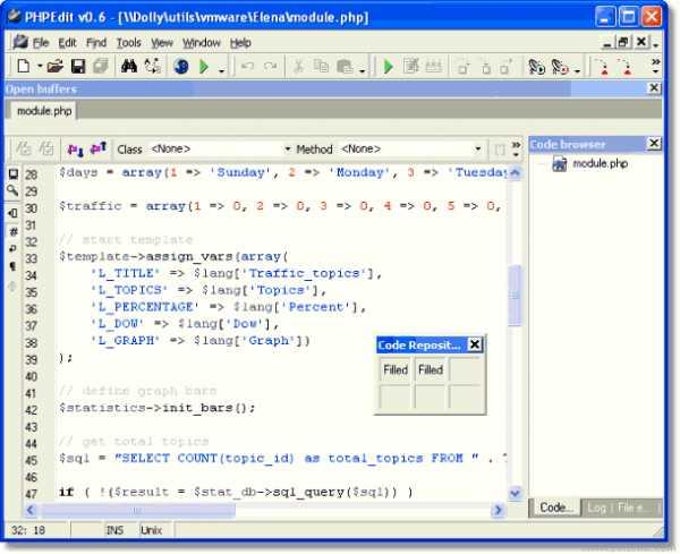Viewport: 680px width, 554px height.
Task: Toggle the paragraph mark gutter icon
Action: (13, 266)
